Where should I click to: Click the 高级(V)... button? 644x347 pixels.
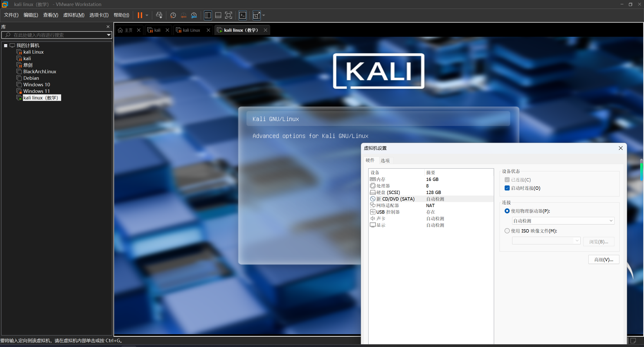point(603,259)
